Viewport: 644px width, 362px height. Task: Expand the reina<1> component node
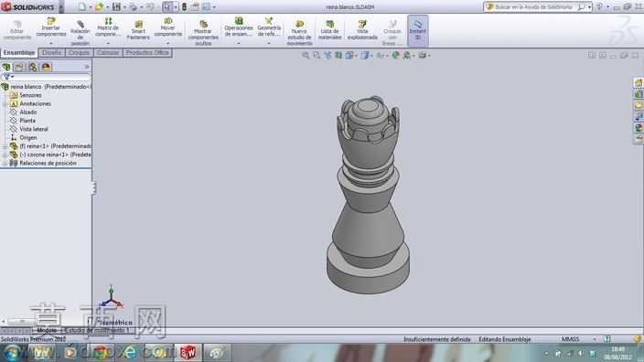coord(5,146)
